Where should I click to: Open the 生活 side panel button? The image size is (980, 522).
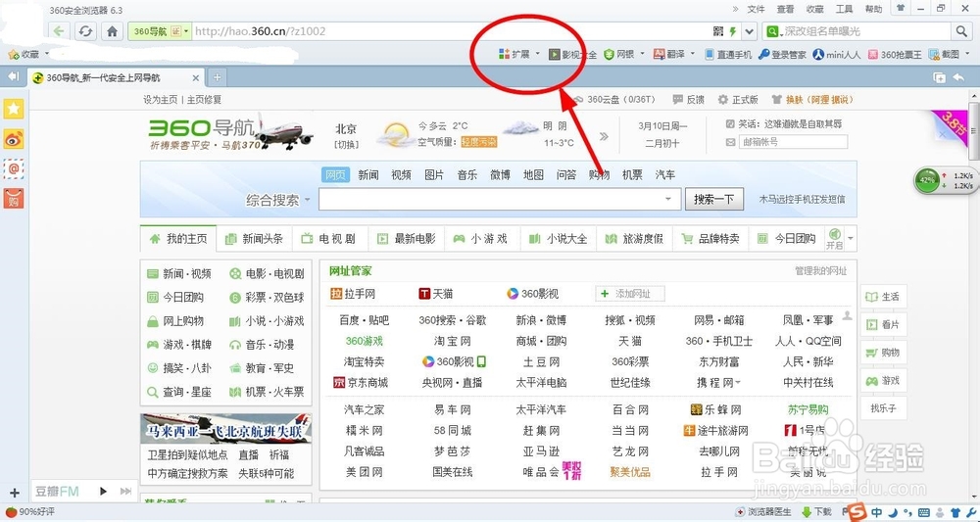tap(883, 297)
